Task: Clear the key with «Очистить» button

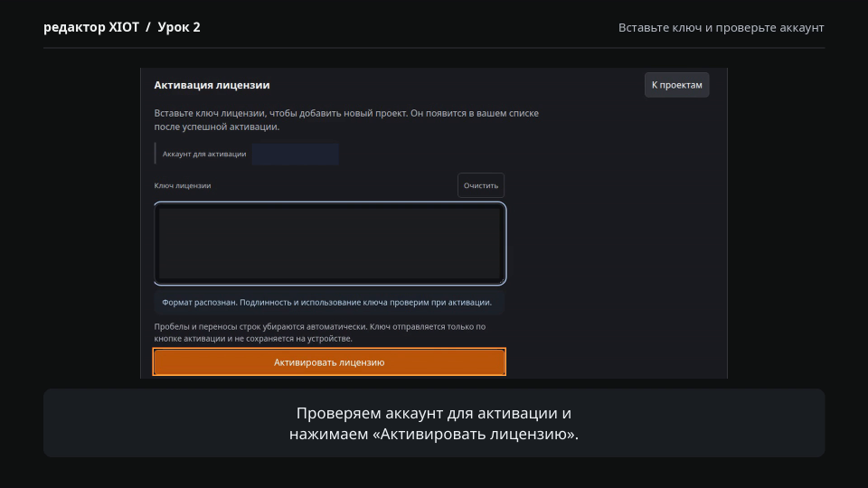Action: coord(480,185)
